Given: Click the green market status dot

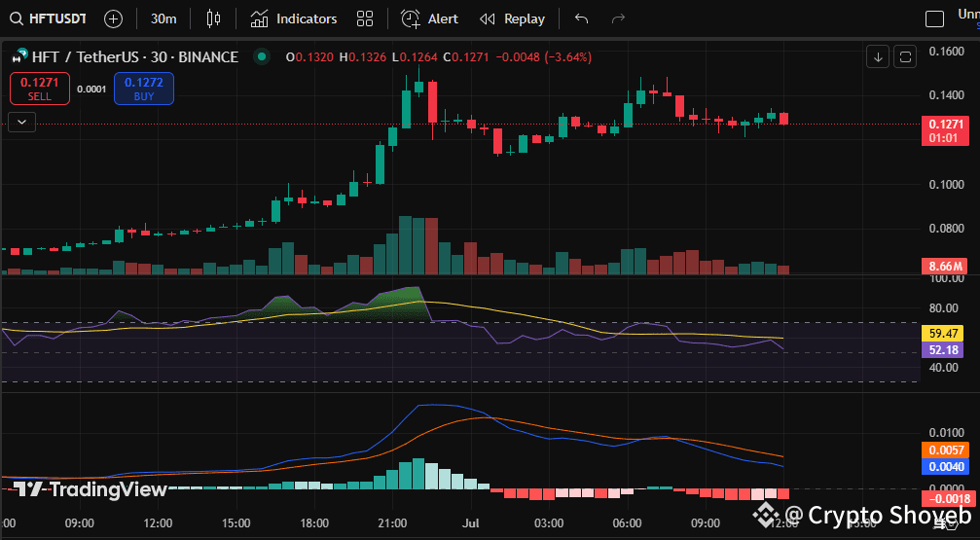Looking at the screenshot, I should pos(261,57).
